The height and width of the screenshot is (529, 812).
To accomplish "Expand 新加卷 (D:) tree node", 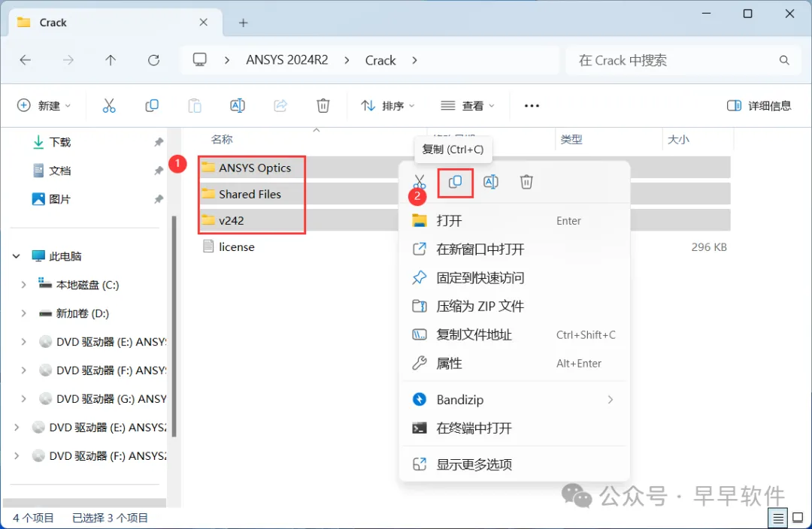I will pos(24,313).
